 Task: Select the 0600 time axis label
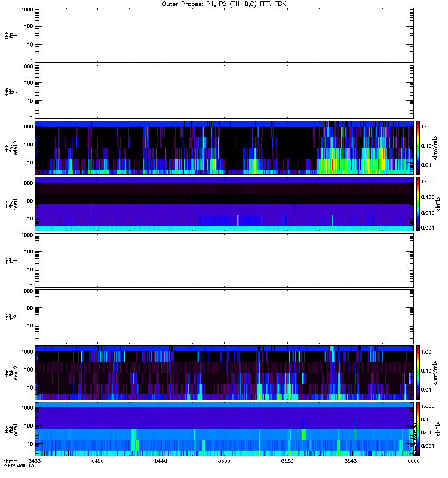(413, 461)
